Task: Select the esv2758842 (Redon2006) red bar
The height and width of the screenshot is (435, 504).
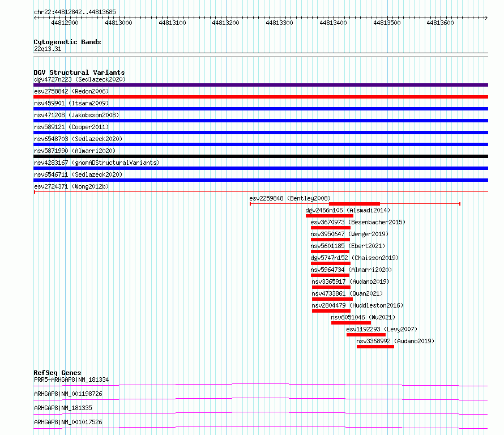Action: (260, 97)
